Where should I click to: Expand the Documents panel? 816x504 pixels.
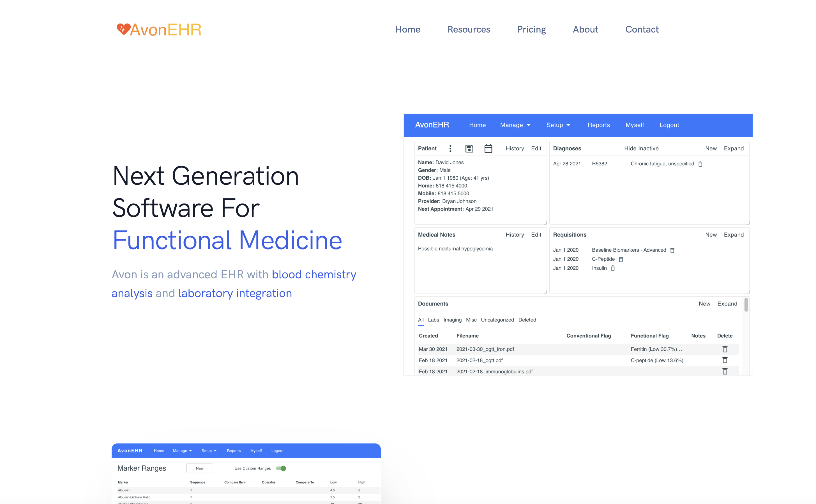pyautogui.click(x=727, y=304)
